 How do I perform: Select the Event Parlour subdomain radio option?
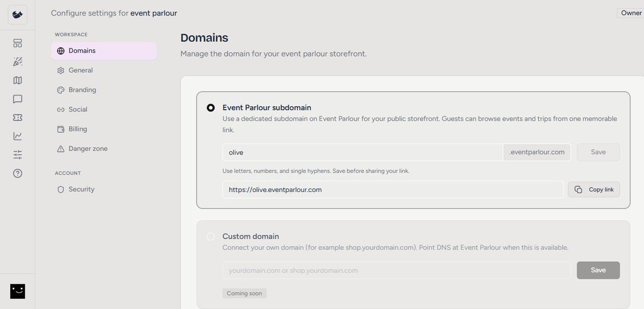click(211, 108)
